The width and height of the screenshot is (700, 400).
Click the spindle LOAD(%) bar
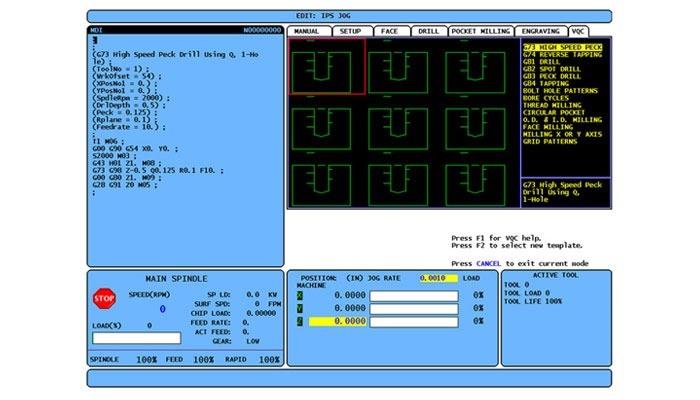(x=137, y=338)
